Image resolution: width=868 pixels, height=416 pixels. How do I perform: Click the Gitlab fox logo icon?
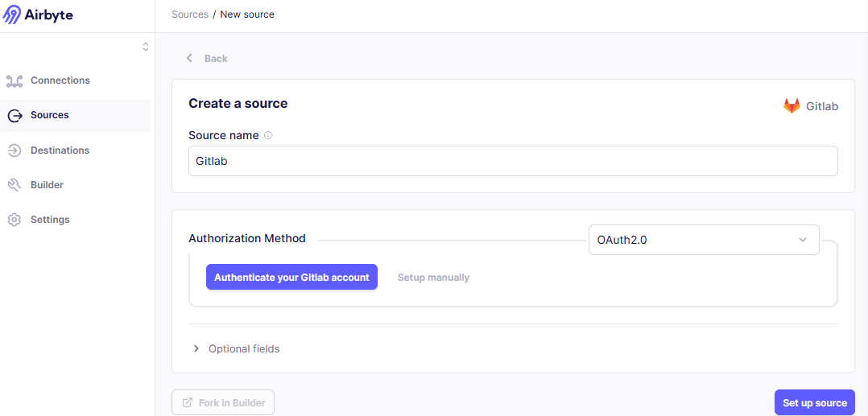792,106
